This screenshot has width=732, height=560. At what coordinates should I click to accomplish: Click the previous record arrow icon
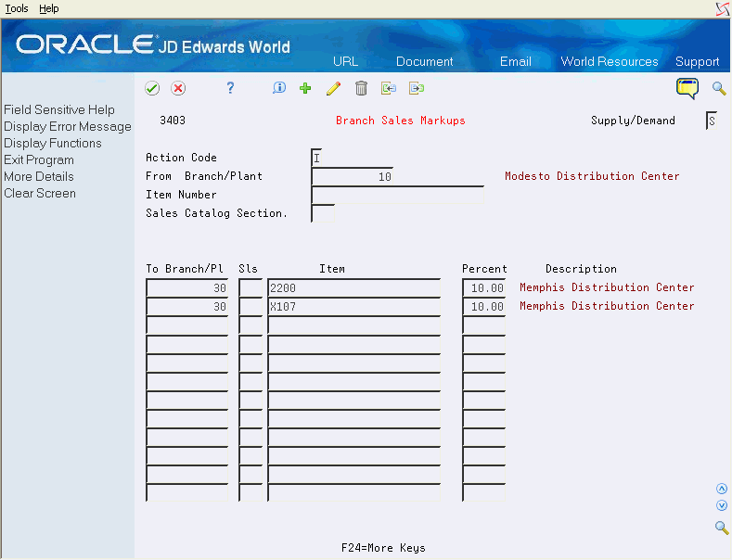coord(389,88)
